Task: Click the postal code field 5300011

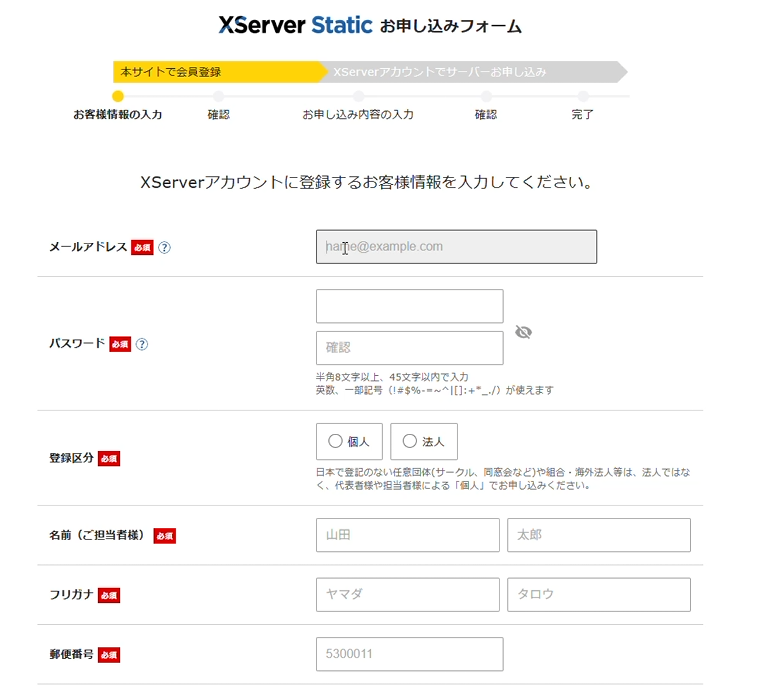Action: coord(409,654)
